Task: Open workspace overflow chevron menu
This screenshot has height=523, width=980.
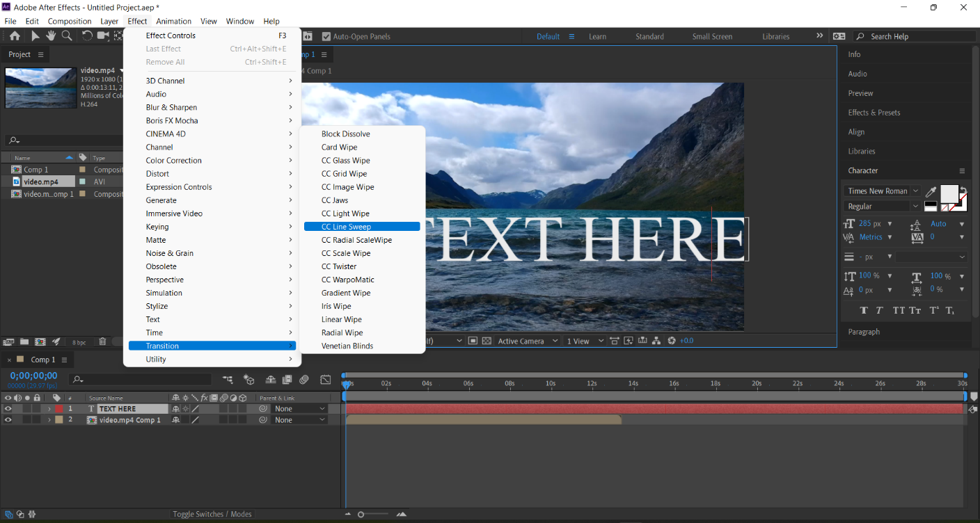Action: point(819,36)
